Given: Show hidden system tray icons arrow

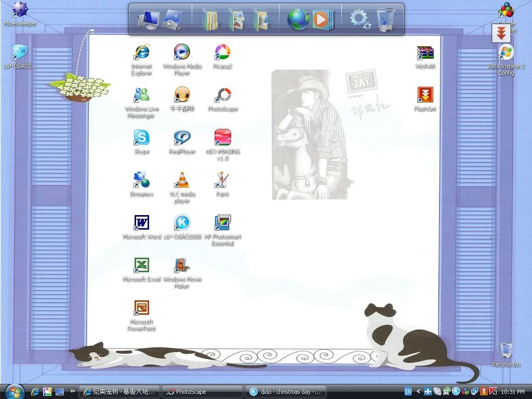Looking at the screenshot, I should (x=418, y=391).
